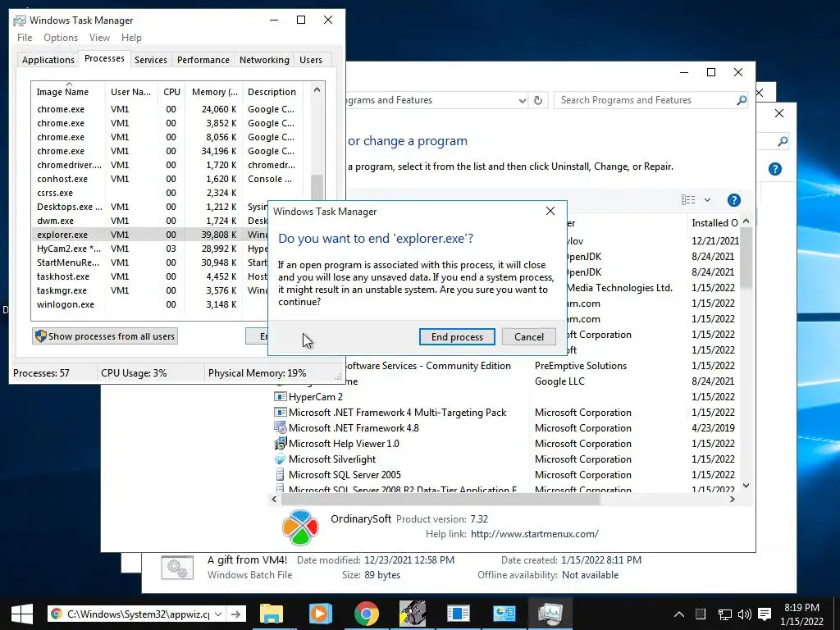Sort processes by Description column

tap(272, 92)
